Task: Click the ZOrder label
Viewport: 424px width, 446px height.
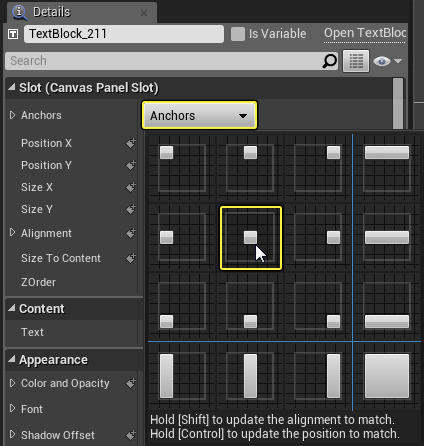Action: 39,282
